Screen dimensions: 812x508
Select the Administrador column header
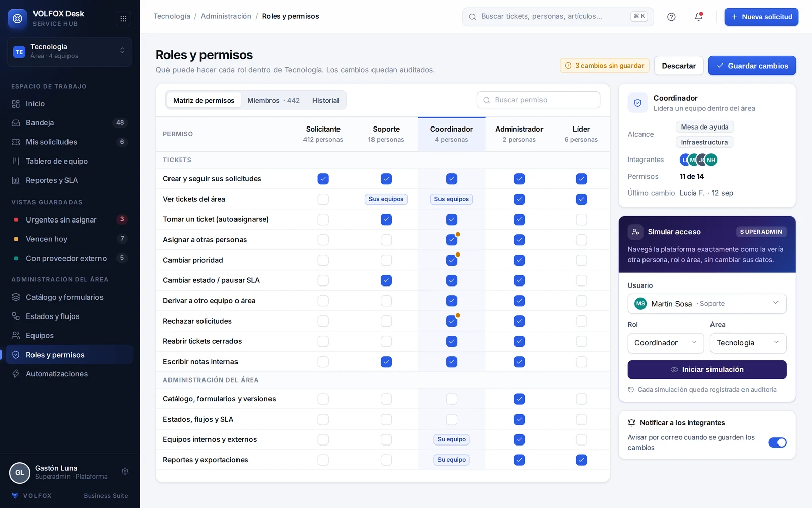point(519,134)
